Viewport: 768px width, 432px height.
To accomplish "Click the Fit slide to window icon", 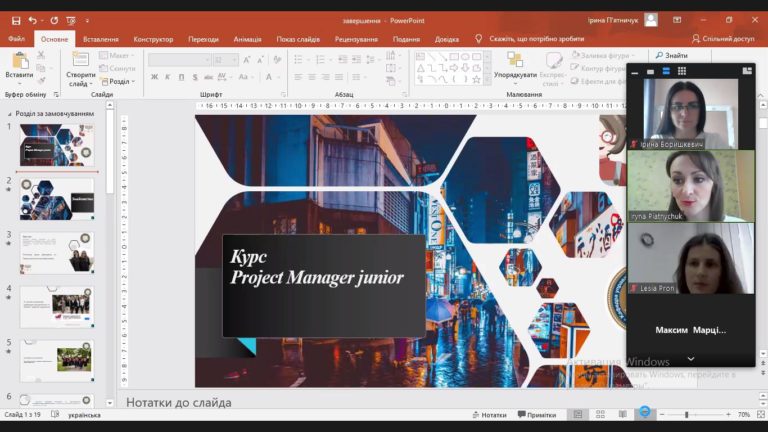I will coord(761,415).
